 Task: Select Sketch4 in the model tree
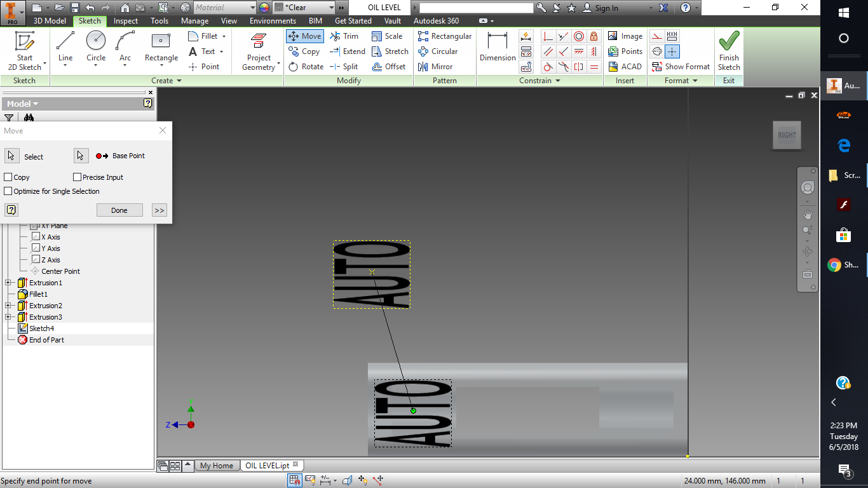pos(41,329)
